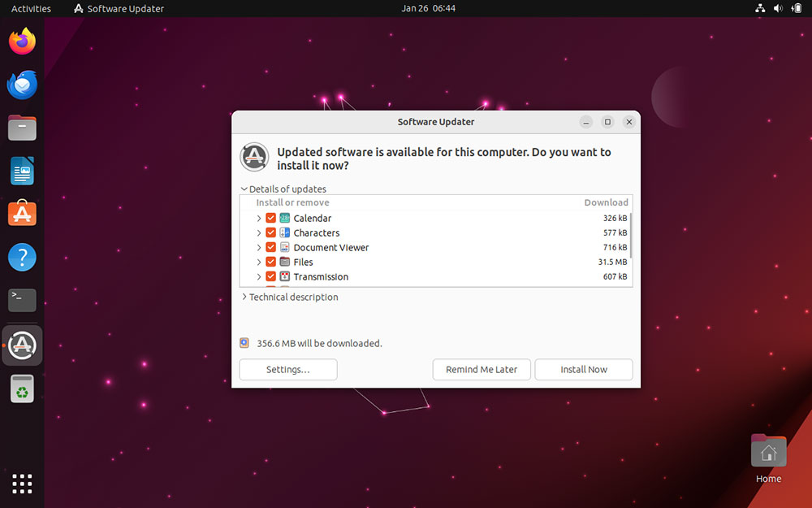Toggle the Transmission update checkbox
The image size is (812, 508).
pos(270,276)
